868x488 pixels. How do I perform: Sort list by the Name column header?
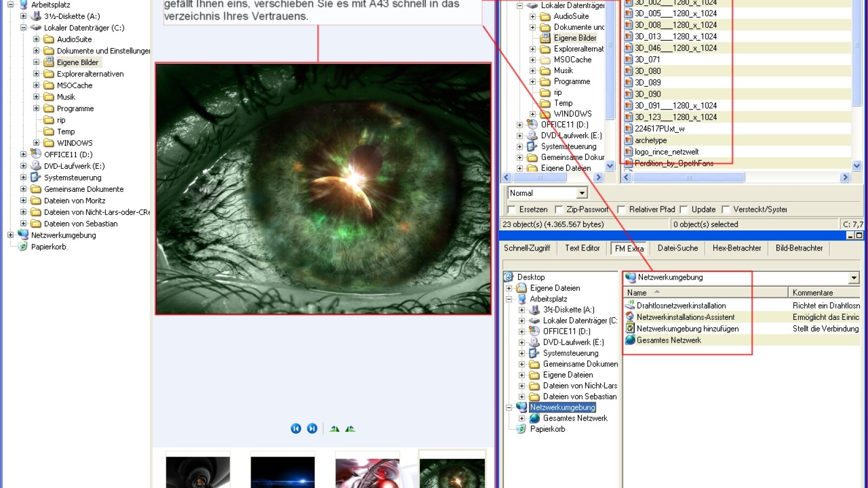click(x=637, y=293)
